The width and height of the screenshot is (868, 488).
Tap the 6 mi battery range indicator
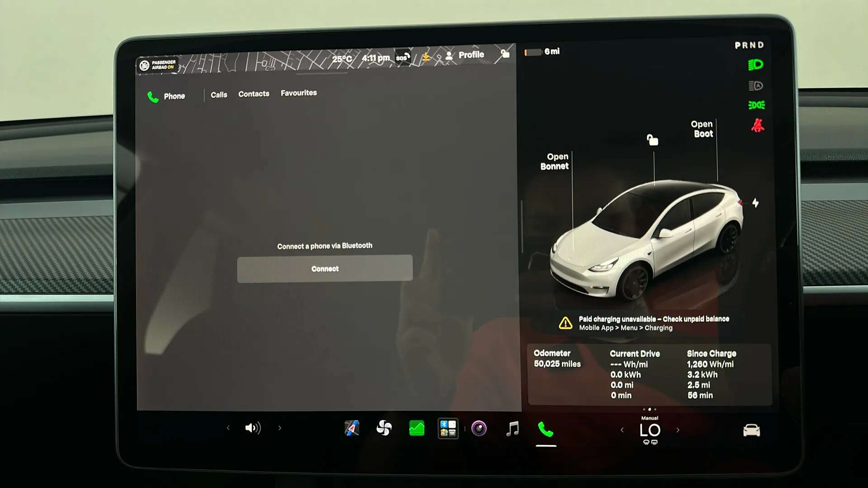coord(542,52)
